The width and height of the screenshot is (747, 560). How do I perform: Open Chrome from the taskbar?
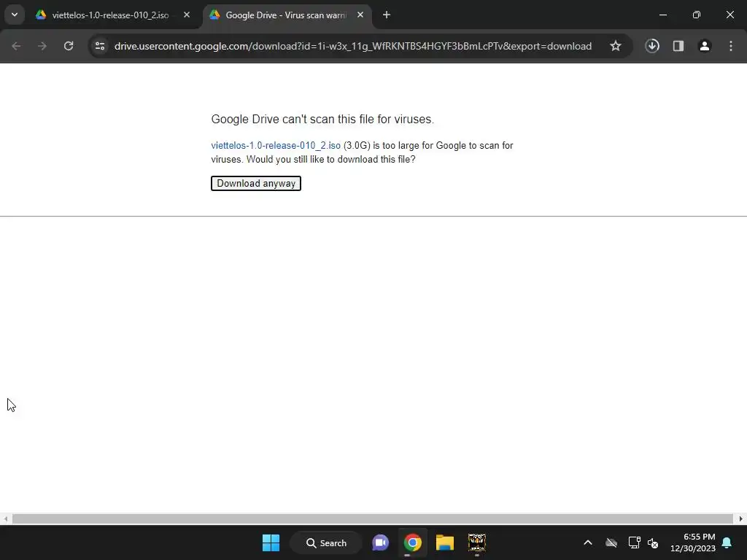[413, 542]
